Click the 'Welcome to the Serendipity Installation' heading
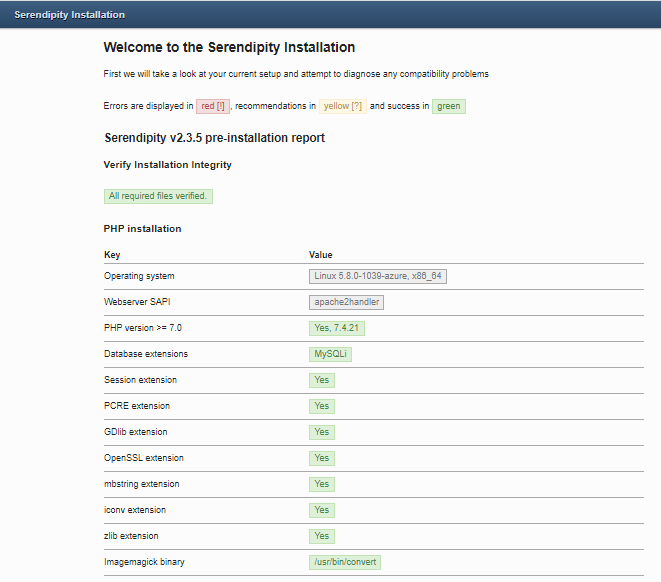661x582 pixels. click(229, 47)
